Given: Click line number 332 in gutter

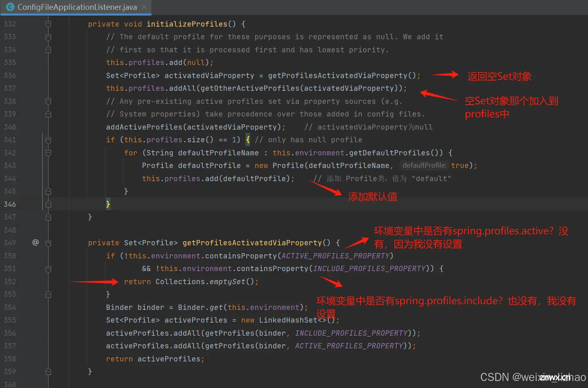Looking at the screenshot, I should pos(10,24).
